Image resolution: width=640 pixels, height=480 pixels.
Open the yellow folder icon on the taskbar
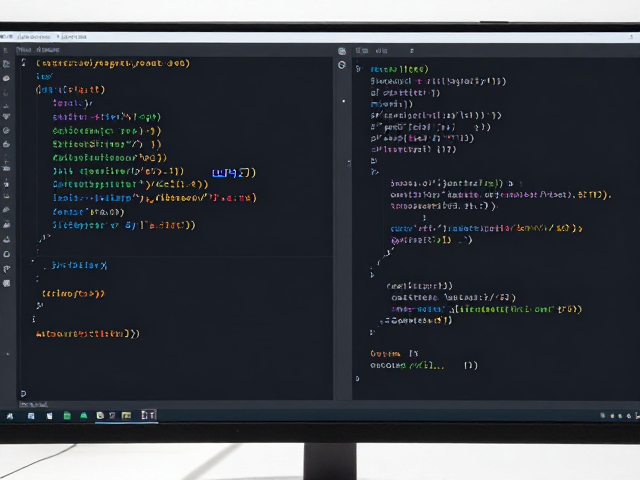(127, 416)
